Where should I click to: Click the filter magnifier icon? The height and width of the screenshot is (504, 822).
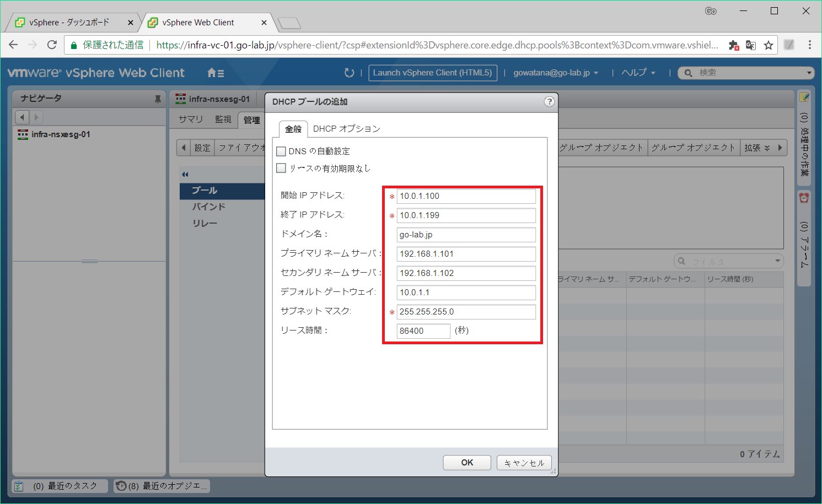(682, 261)
